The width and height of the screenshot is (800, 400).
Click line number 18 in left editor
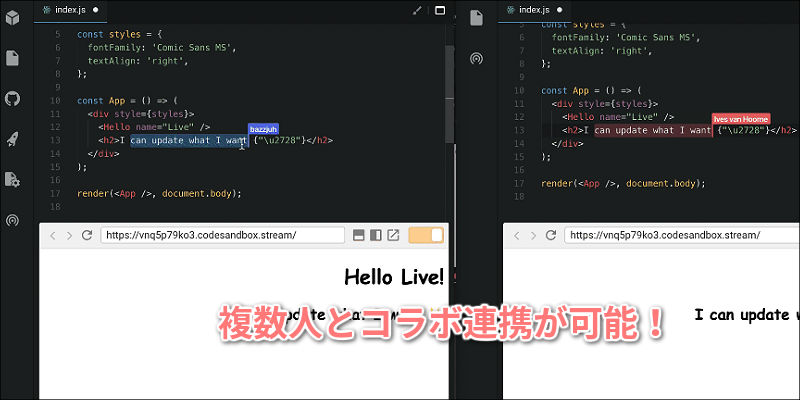[56, 207]
